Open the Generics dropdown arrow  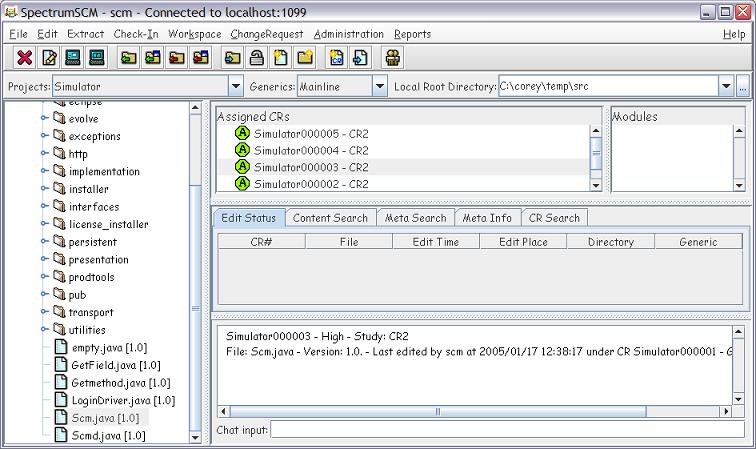[380, 86]
